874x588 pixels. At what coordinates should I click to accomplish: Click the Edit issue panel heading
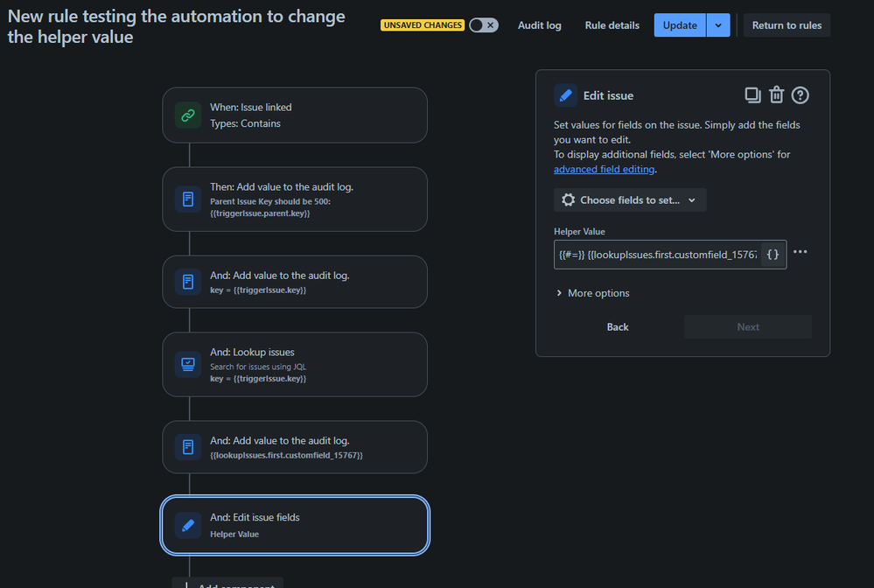608,95
